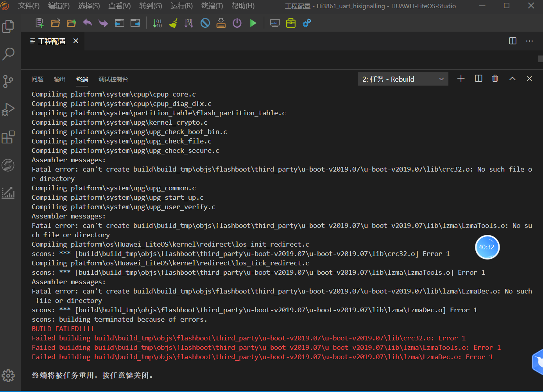
Task: Open more editor actions with the ellipsis
Action: (529, 41)
